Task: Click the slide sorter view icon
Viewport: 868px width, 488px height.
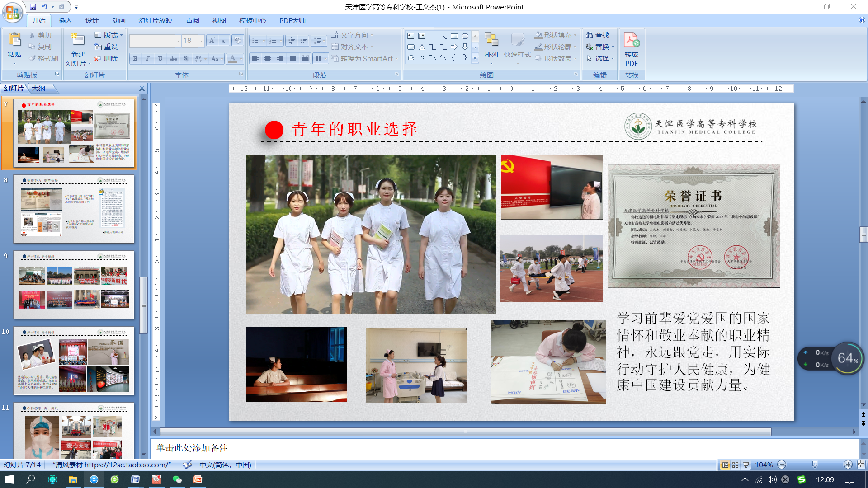Action: tap(735, 465)
